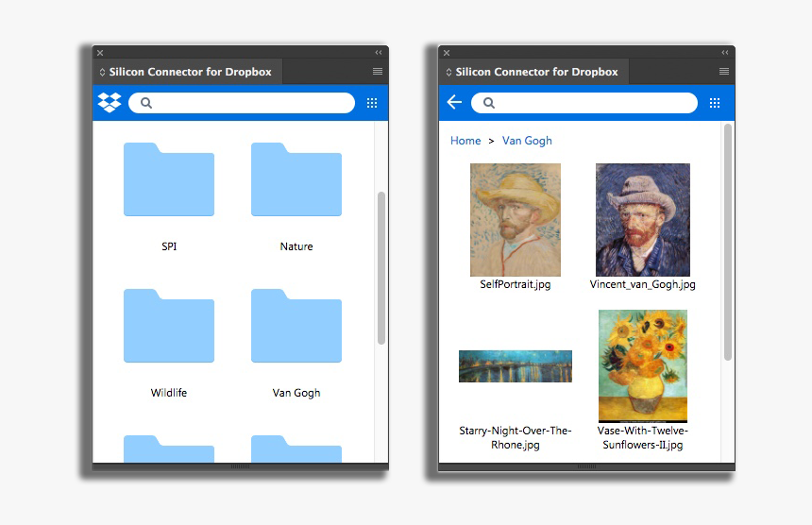Toggle the tab expand arrows in right panel

pyautogui.click(x=448, y=72)
